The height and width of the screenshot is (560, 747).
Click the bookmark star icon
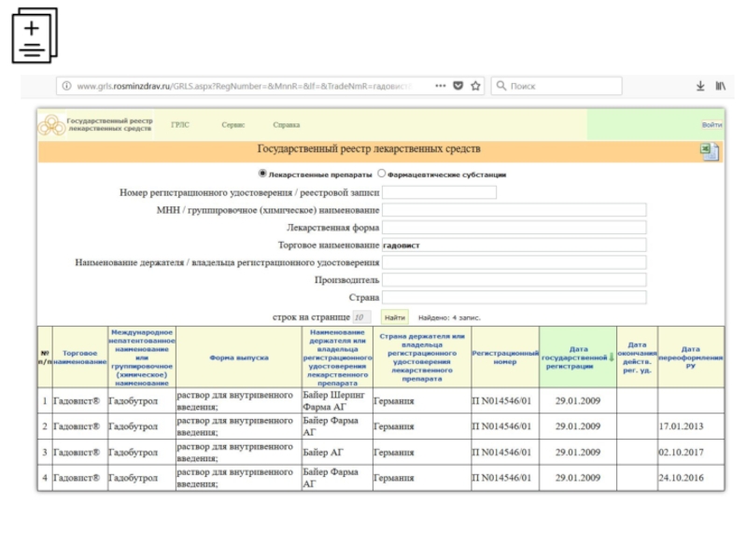point(475,86)
